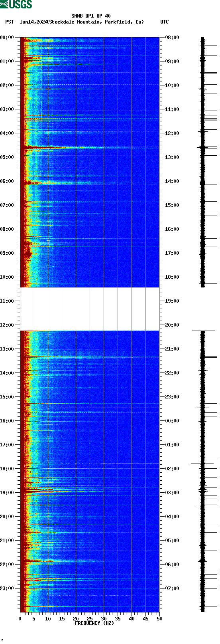Click the 20 Hz frequency tick label

(x=76, y=619)
